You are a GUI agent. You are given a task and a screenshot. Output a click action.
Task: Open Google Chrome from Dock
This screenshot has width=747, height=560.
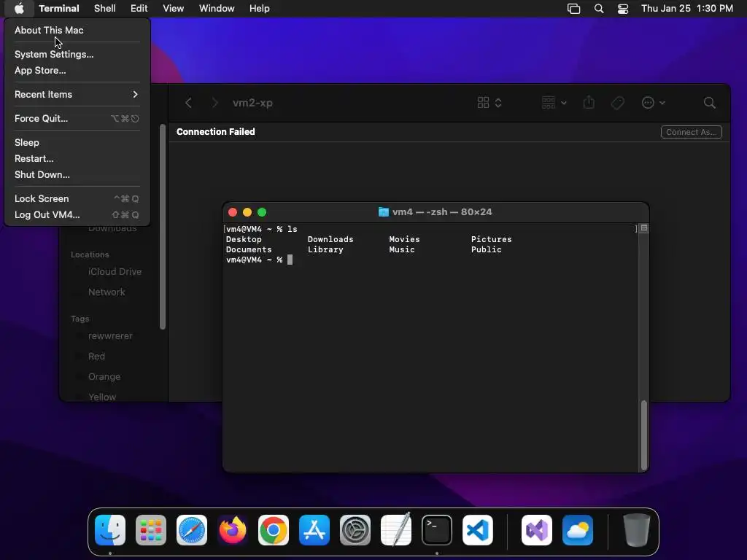coord(274,530)
